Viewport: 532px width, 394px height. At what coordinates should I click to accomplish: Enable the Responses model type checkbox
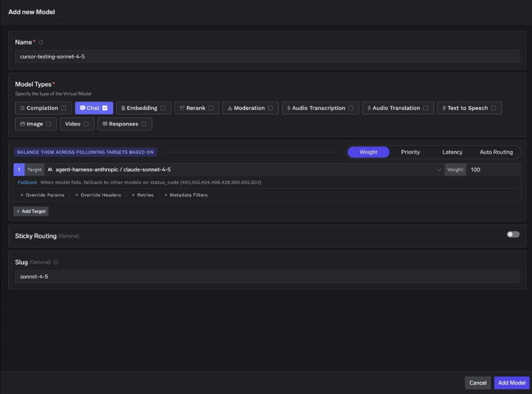pyautogui.click(x=144, y=124)
